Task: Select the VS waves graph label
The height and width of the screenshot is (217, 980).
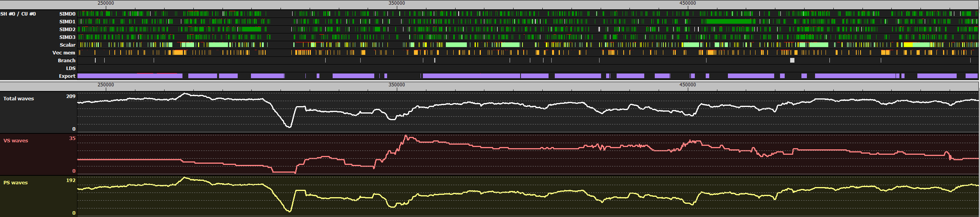Action: click(x=16, y=141)
